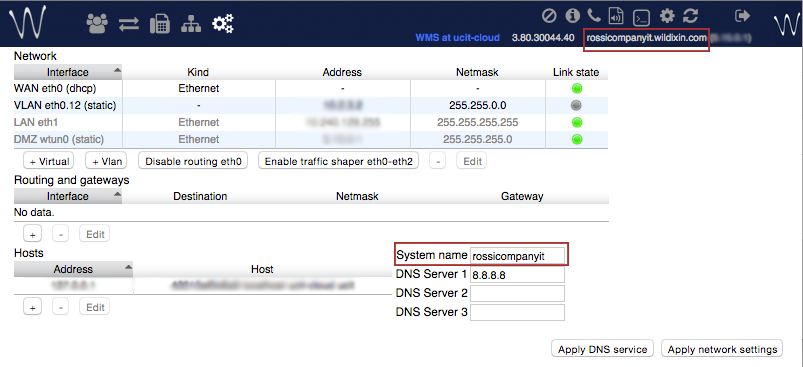Screen dimensions: 803x367
Task: Open the Settings gears icon
Action: [223, 24]
